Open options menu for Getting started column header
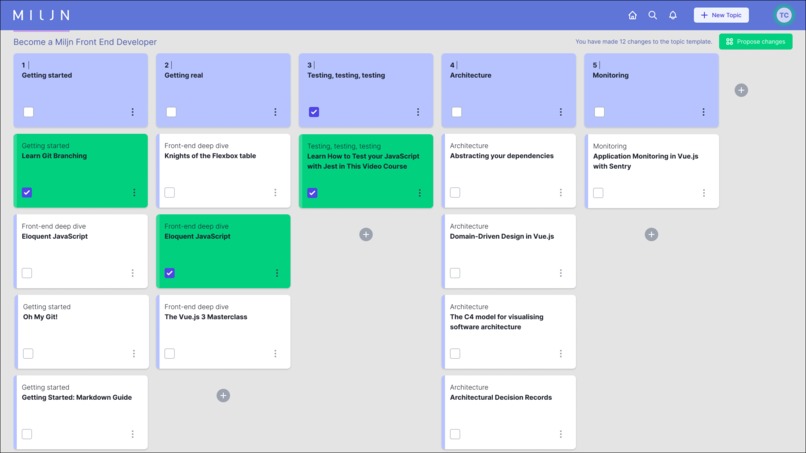The image size is (806, 453). pyautogui.click(x=133, y=112)
